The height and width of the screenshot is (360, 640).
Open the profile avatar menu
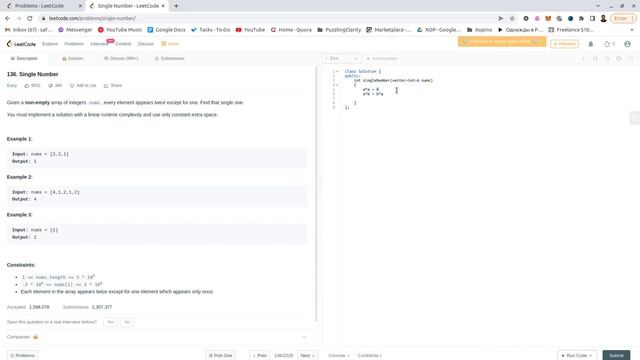[x=627, y=44]
